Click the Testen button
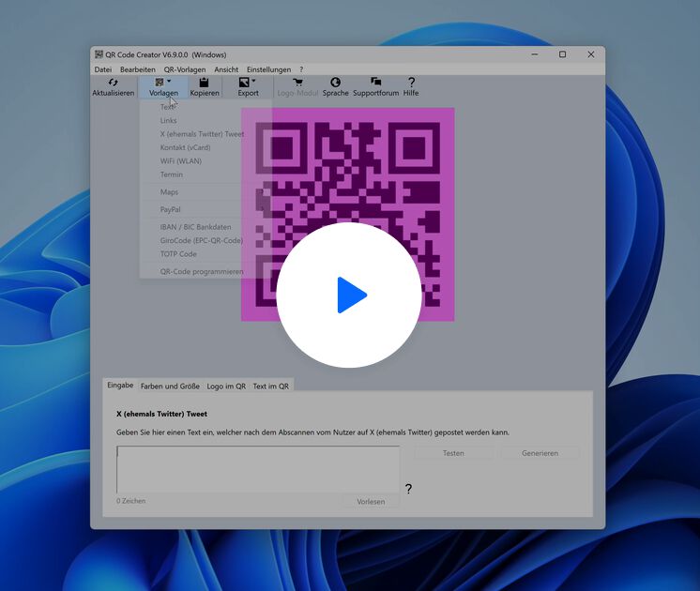The width and height of the screenshot is (700, 591). 453,453
